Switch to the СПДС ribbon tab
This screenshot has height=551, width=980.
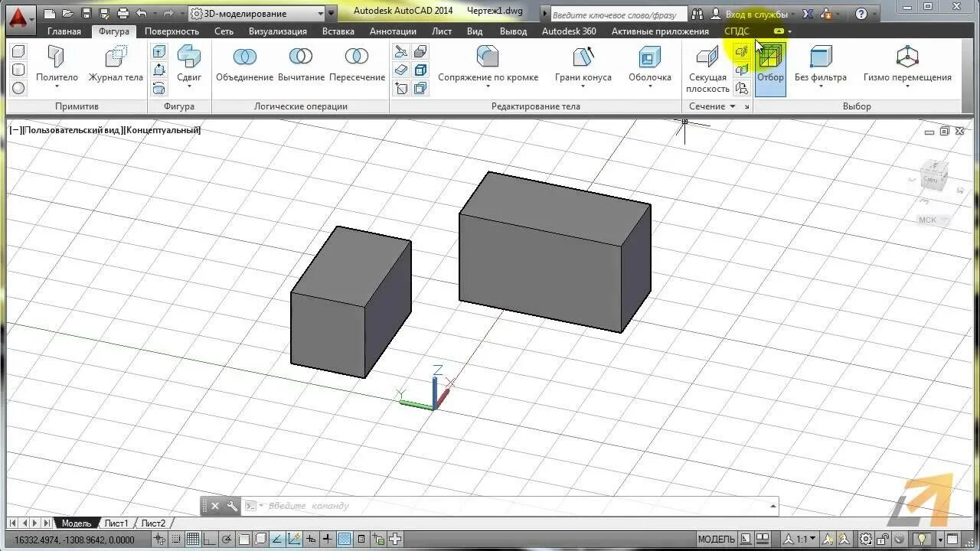coord(737,31)
